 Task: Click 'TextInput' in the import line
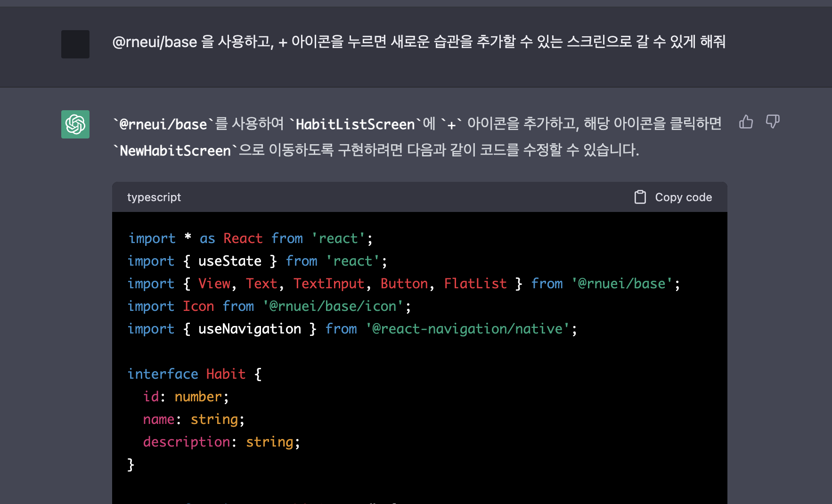point(329,284)
